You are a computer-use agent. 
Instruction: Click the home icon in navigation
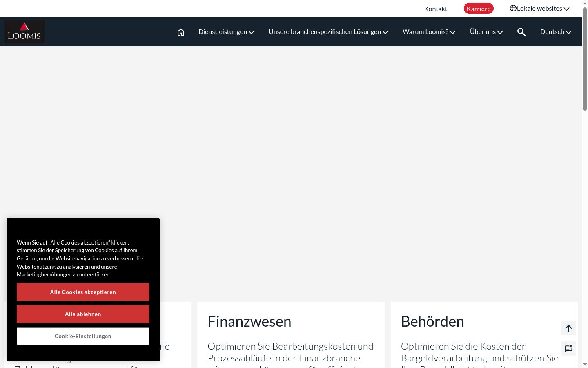(x=181, y=32)
